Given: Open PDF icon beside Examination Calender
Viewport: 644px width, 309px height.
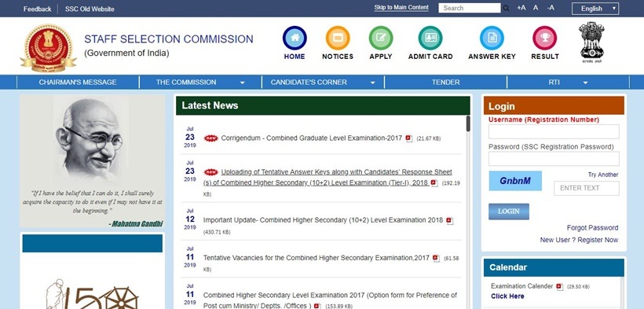Looking at the screenshot, I should point(559,286).
